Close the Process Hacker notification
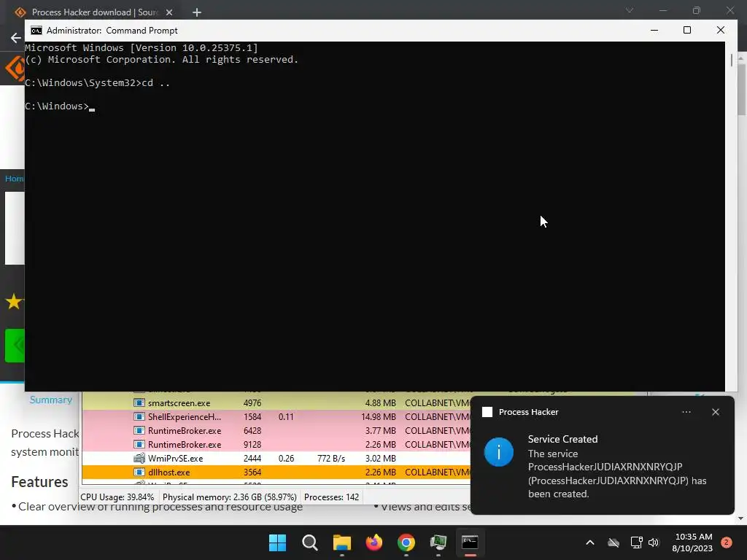747x560 pixels. click(716, 412)
